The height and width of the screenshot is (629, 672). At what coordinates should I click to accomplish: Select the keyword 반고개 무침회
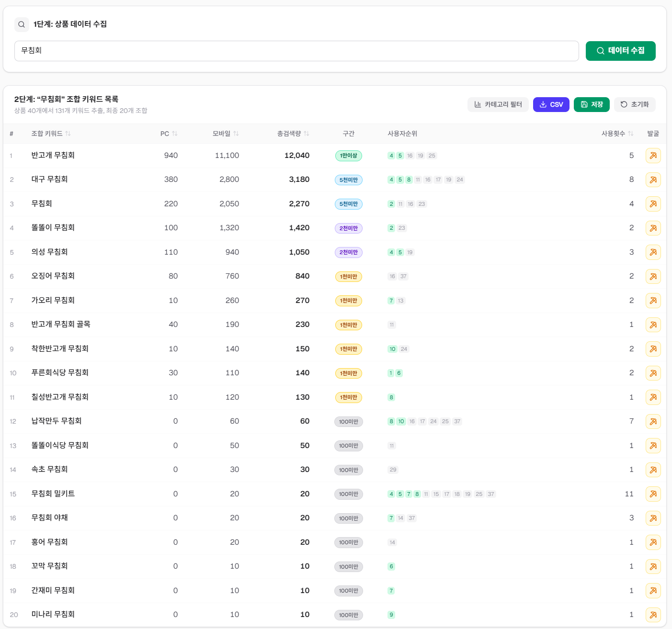click(x=53, y=155)
